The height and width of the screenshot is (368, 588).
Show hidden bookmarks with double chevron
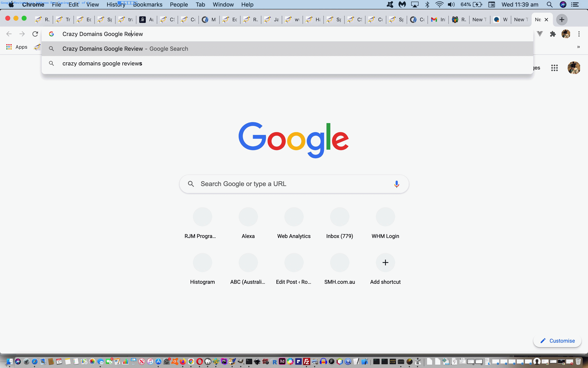(579, 47)
